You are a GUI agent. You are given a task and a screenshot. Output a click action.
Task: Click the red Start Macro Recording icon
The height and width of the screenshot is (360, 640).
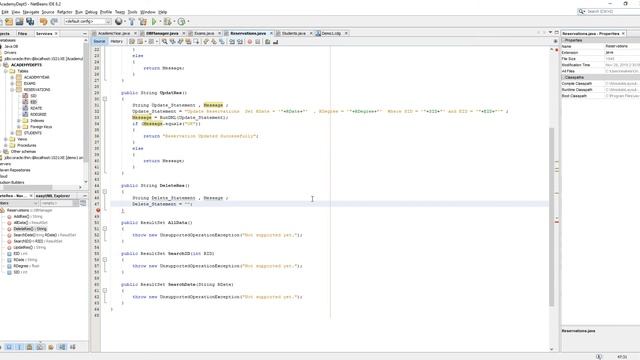[250, 42]
